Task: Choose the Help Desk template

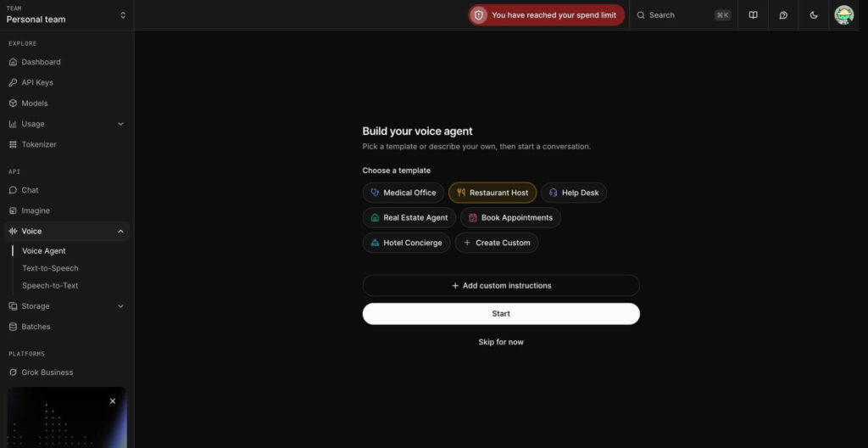Action: 574,193
